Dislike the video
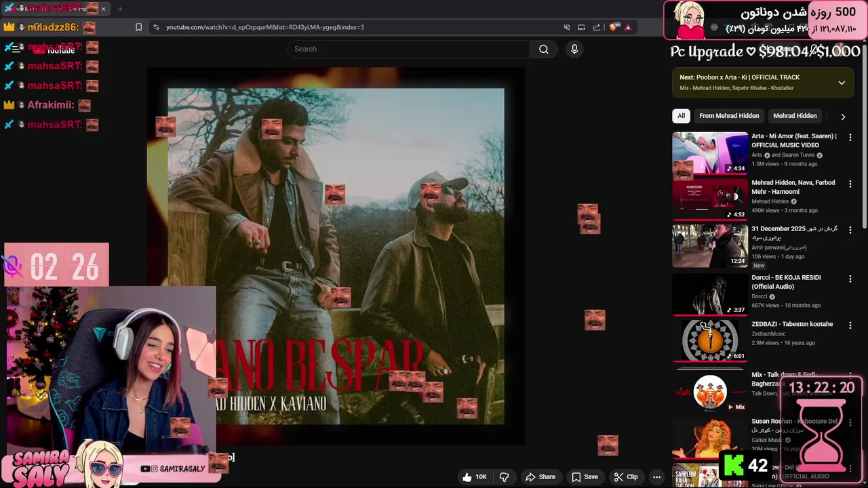Viewport: 868px width, 488px height. coord(504,476)
